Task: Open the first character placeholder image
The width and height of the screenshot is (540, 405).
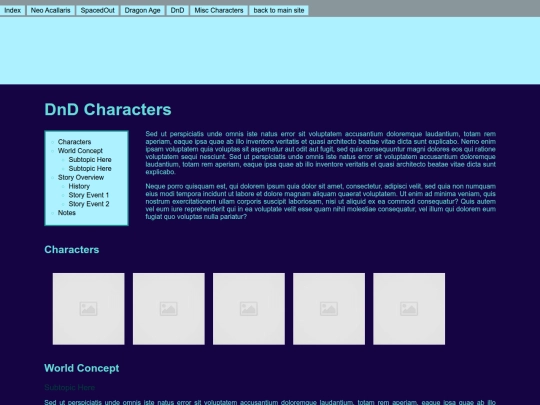Action: [x=89, y=309]
